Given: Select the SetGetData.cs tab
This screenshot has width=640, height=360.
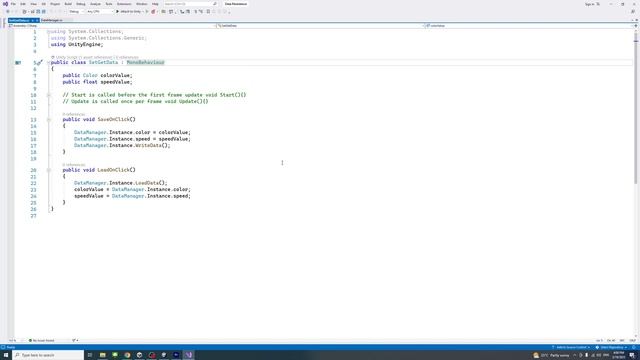Looking at the screenshot, I should 19,20.
